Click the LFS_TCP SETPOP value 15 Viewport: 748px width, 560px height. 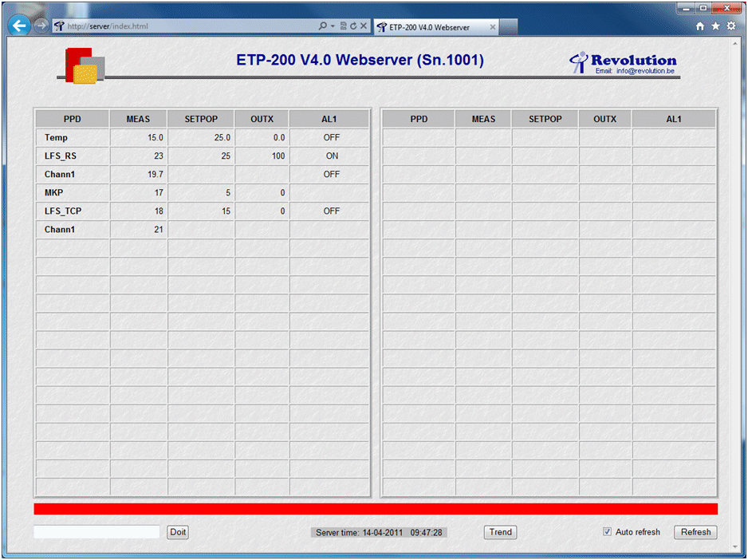click(226, 211)
